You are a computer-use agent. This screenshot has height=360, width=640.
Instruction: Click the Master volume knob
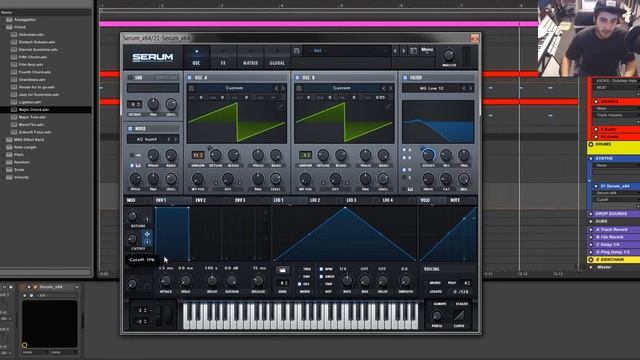449,55
